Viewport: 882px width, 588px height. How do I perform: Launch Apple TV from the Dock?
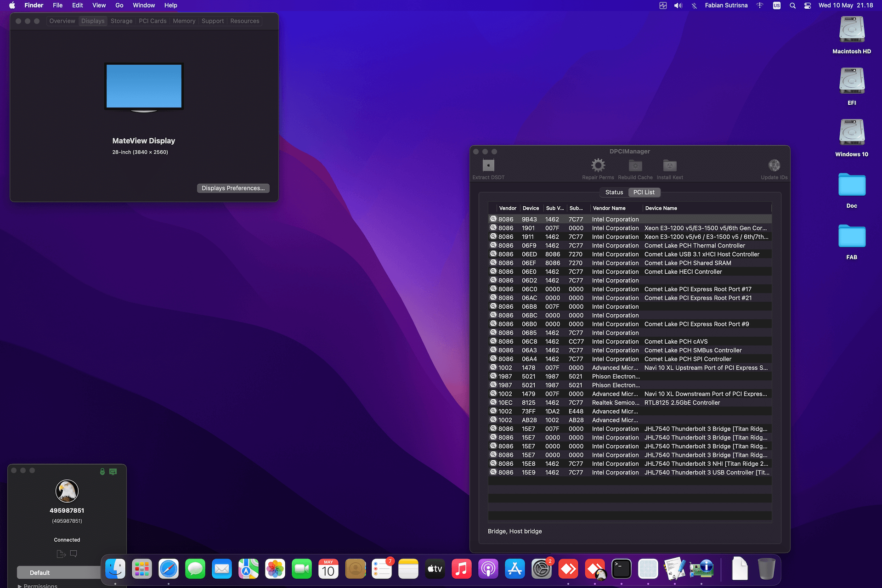(435, 569)
